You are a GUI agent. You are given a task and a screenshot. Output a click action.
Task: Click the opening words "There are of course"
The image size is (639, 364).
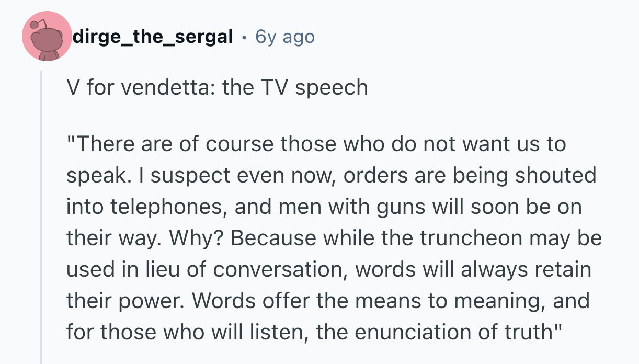point(141,144)
